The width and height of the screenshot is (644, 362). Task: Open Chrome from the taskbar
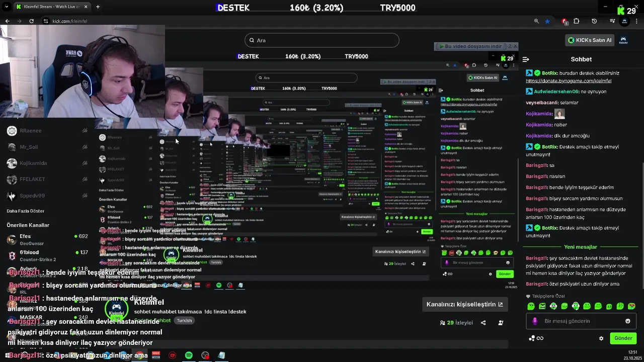[x=139, y=355]
